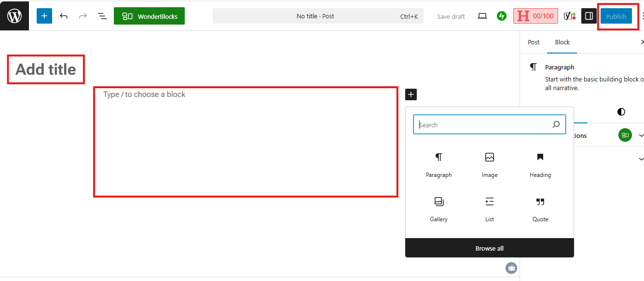Toggle the settings sidebar panel
Image resolution: width=644 pixels, height=281 pixels.
589,15
